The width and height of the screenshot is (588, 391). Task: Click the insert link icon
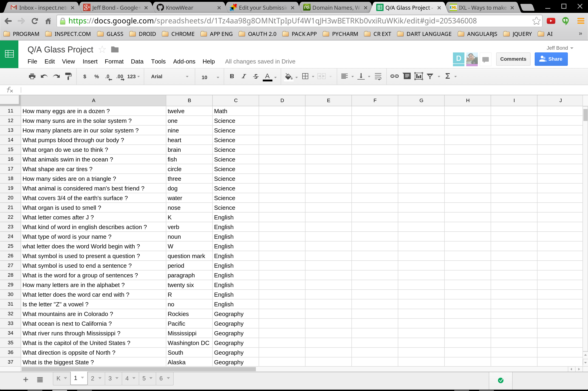pyautogui.click(x=394, y=76)
